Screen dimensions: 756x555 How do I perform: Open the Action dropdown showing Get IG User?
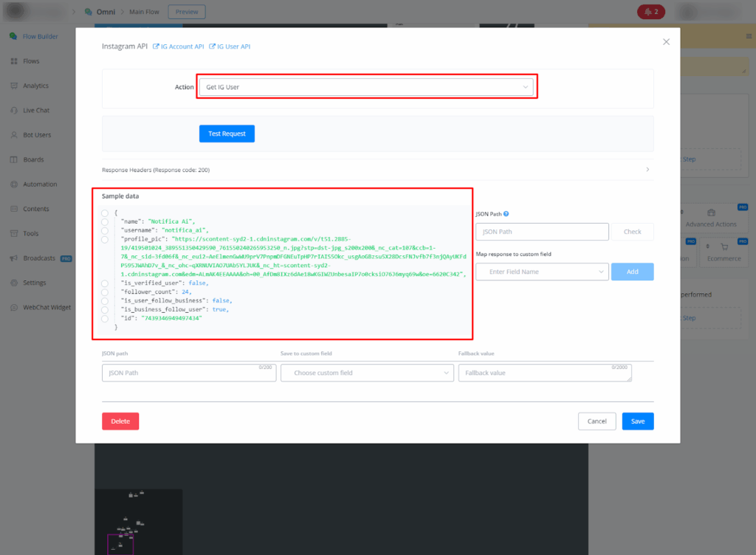pyautogui.click(x=367, y=87)
